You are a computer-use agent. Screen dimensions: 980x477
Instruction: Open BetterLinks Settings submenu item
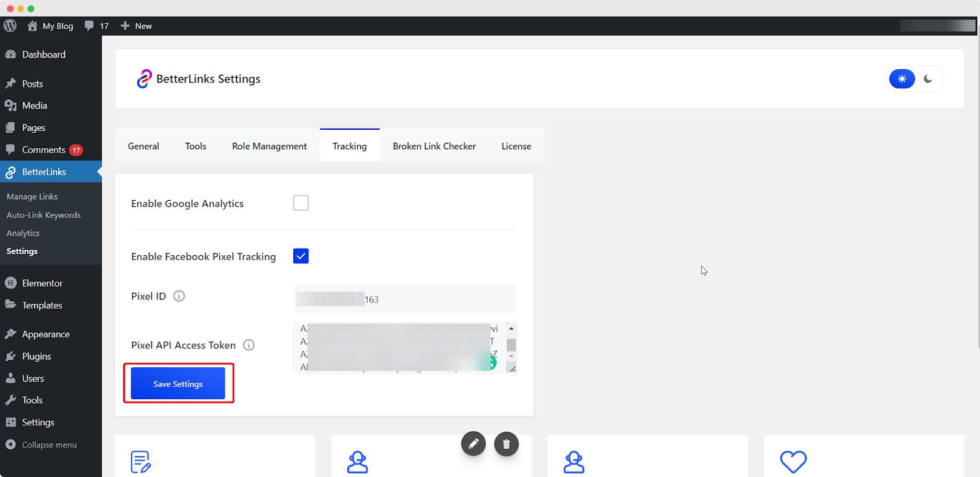(22, 251)
